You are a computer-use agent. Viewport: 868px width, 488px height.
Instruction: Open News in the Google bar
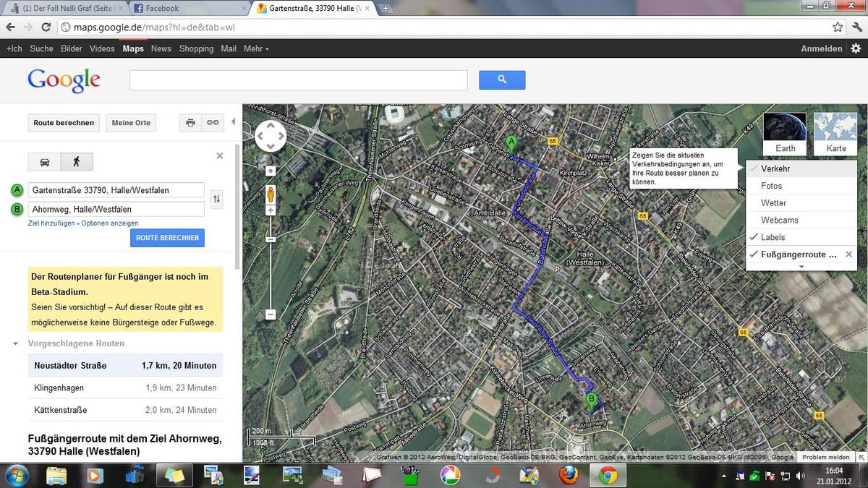pos(161,48)
